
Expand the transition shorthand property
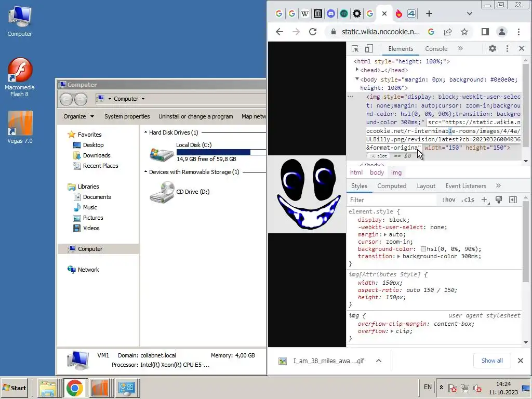pos(398,257)
